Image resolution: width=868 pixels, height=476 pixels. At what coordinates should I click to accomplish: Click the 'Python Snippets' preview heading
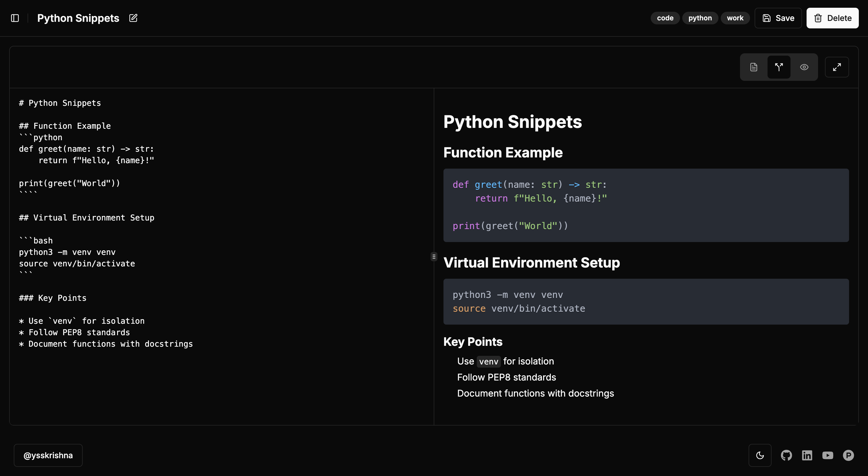coord(513,122)
